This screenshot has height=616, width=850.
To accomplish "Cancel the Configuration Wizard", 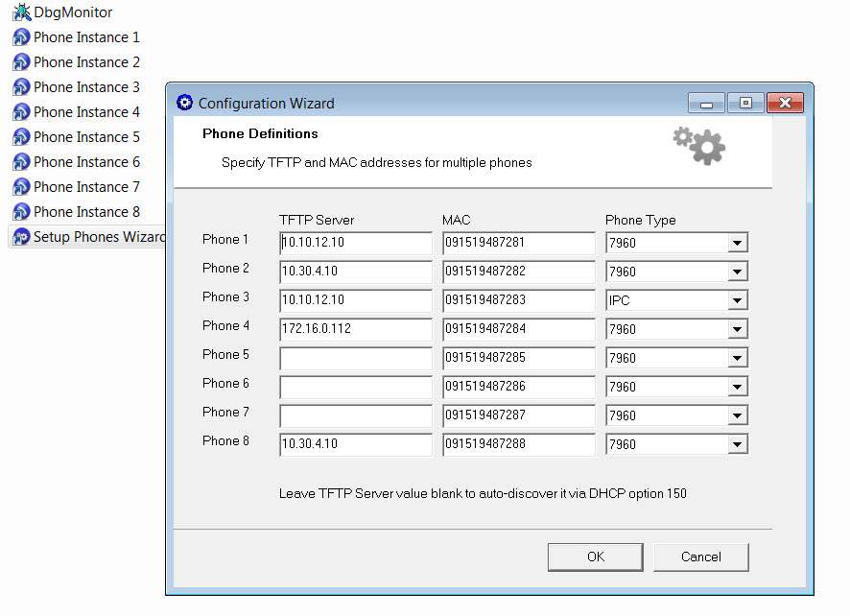I will tap(700, 557).
